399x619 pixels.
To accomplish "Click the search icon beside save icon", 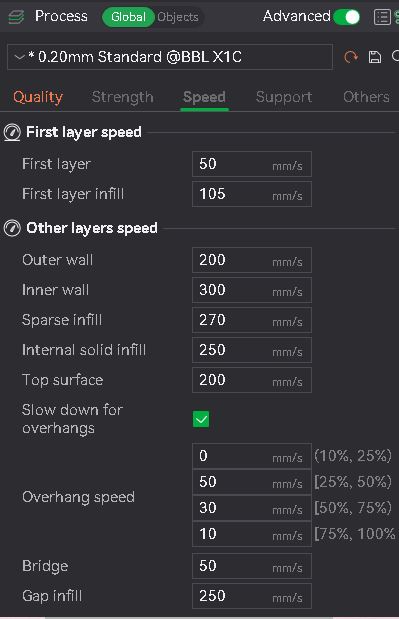I will 395,56.
